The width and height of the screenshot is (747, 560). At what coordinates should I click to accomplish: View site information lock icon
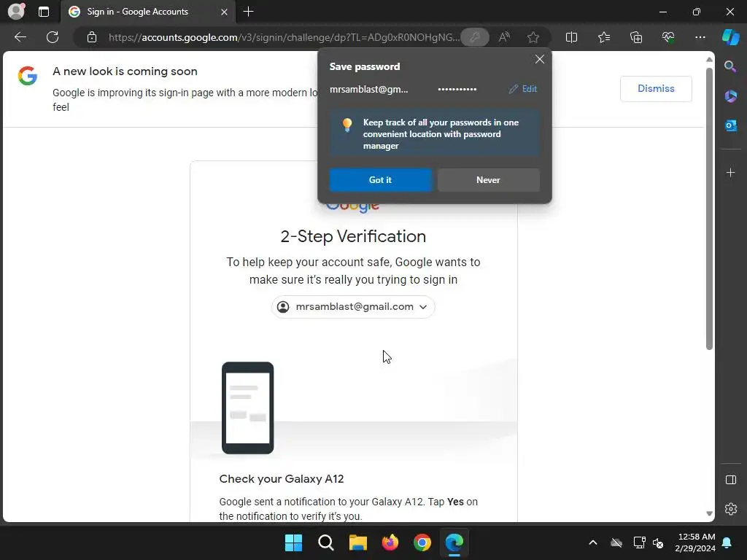point(92,37)
